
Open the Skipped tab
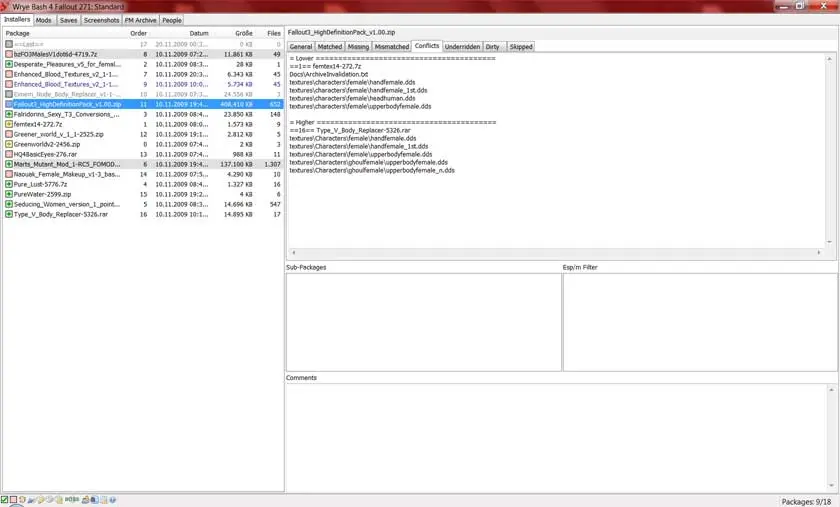[521, 47]
